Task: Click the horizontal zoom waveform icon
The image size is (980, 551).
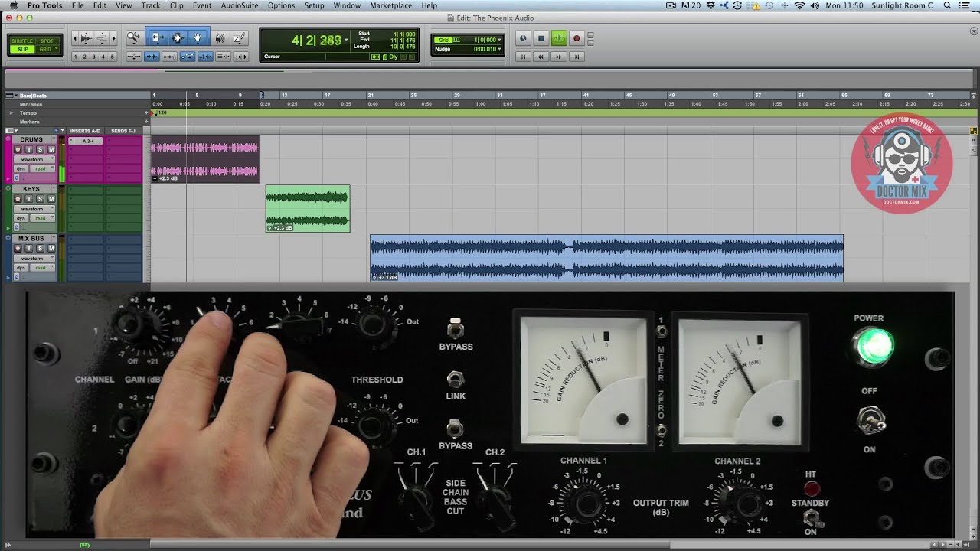Action: tap(86, 38)
